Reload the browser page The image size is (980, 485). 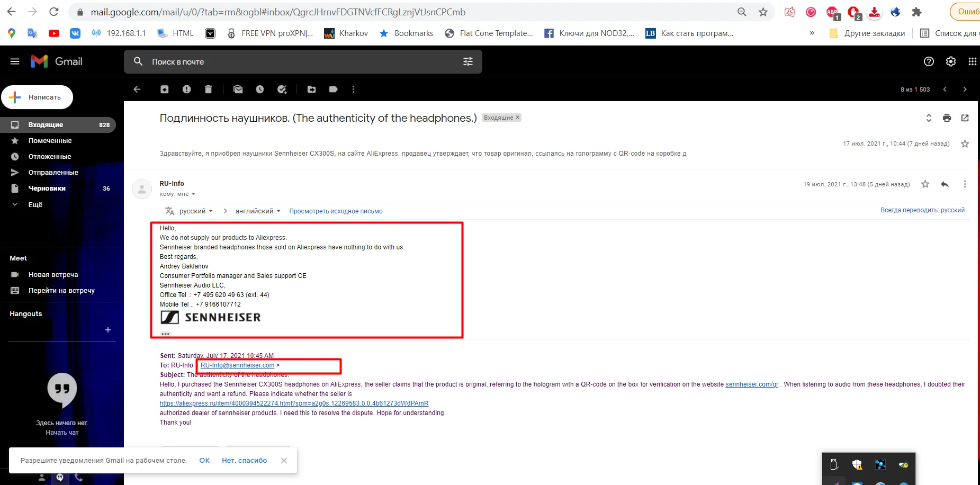click(x=54, y=12)
